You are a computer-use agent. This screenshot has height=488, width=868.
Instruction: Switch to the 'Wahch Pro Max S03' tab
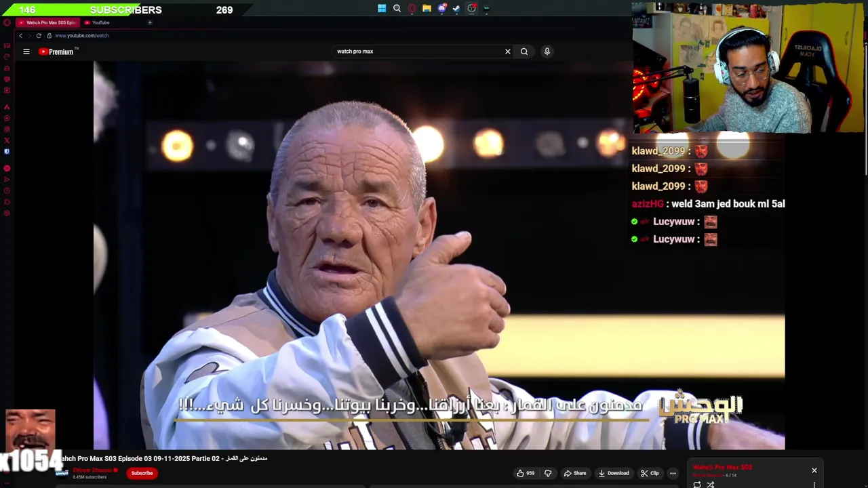coord(46,22)
